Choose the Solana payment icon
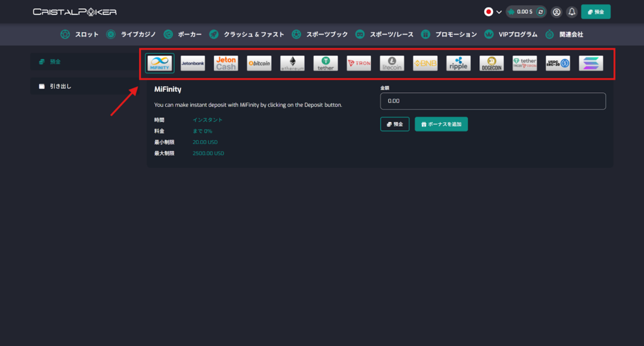This screenshot has height=346, width=644. point(591,64)
